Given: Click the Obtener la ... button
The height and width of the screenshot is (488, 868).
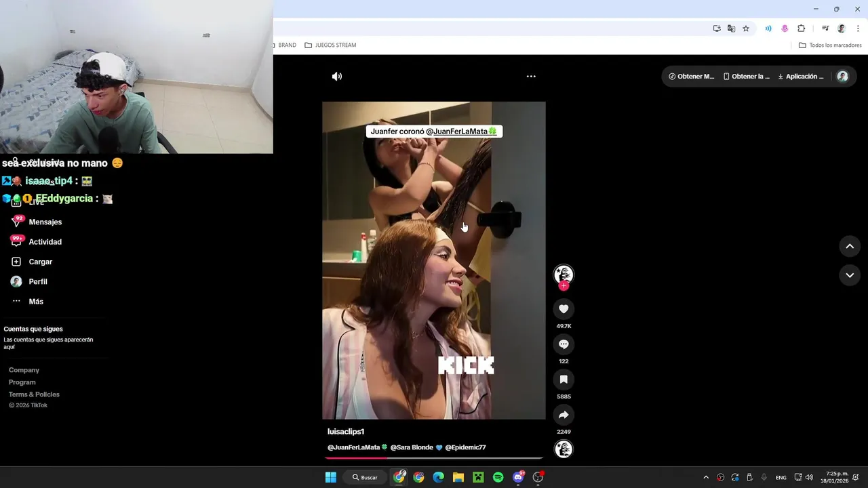Looking at the screenshot, I should click(x=747, y=77).
